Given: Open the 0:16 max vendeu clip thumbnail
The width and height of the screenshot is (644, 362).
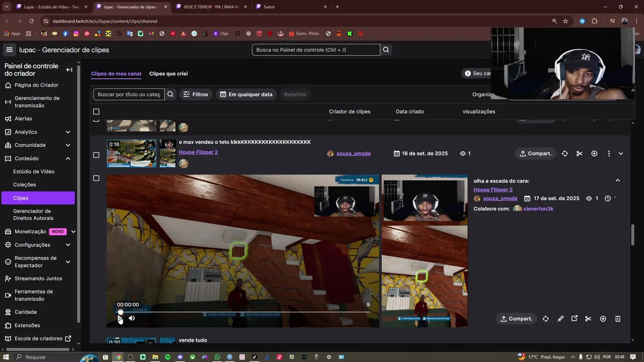Looking at the screenshot, I should (131, 153).
